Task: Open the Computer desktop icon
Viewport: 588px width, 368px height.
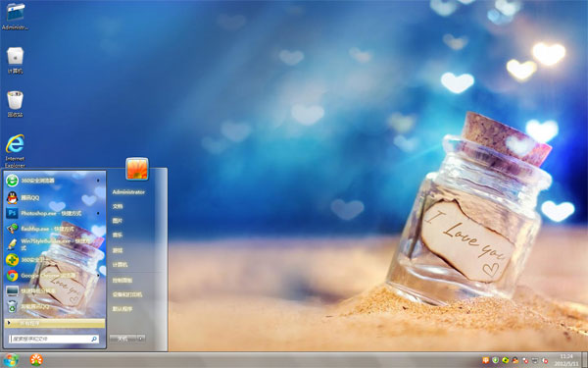Action: (15, 61)
